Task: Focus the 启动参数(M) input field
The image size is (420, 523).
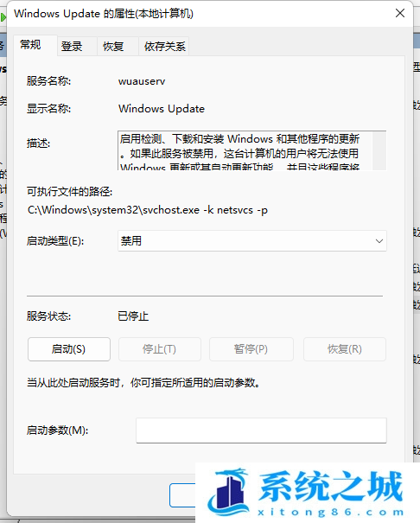Action: (261, 431)
